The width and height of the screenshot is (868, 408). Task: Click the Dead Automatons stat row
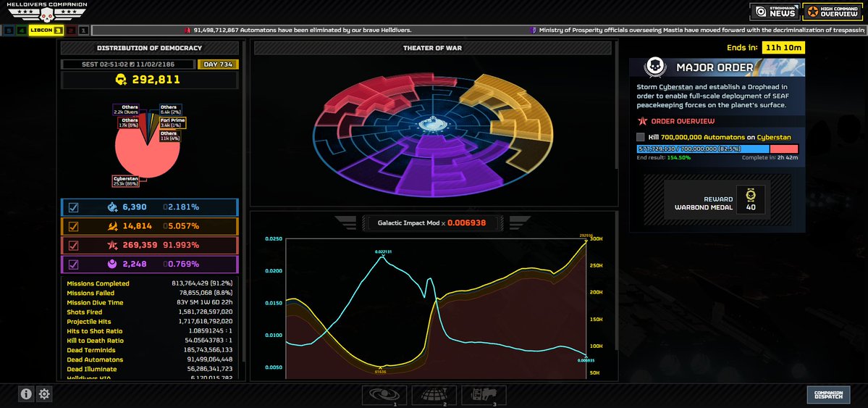point(149,359)
